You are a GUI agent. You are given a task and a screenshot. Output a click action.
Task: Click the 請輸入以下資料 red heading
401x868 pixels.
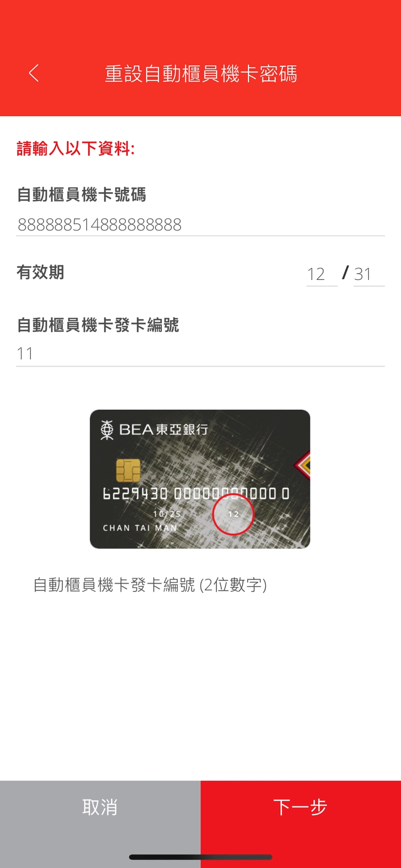[x=76, y=148]
